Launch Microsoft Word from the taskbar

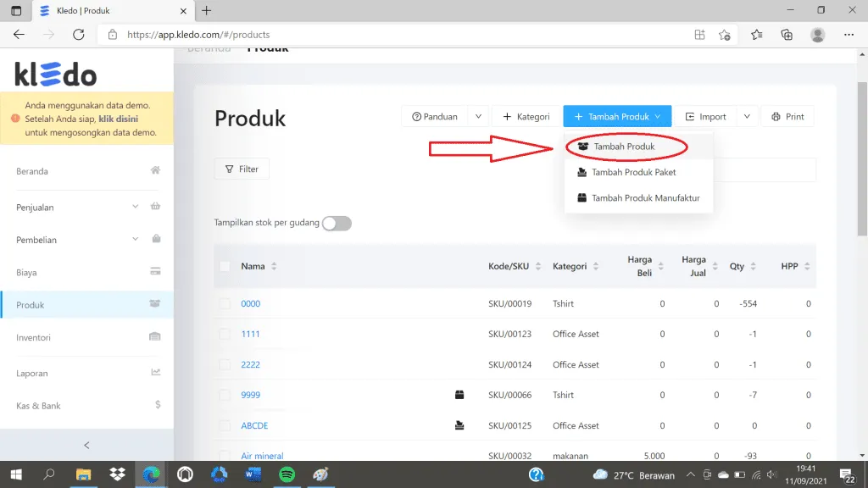tap(253, 474)
